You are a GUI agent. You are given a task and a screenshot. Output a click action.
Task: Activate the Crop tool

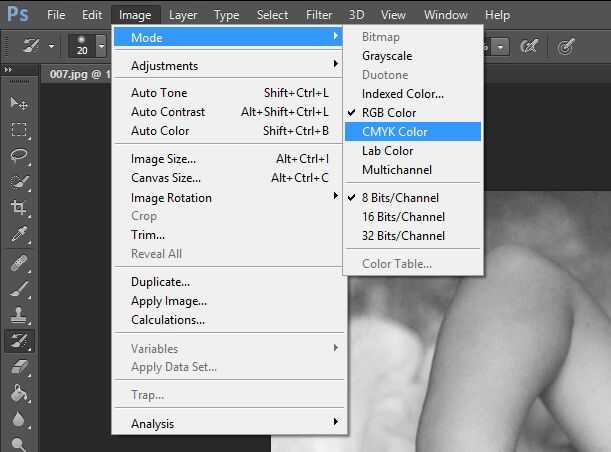click(x=18, y=208)
